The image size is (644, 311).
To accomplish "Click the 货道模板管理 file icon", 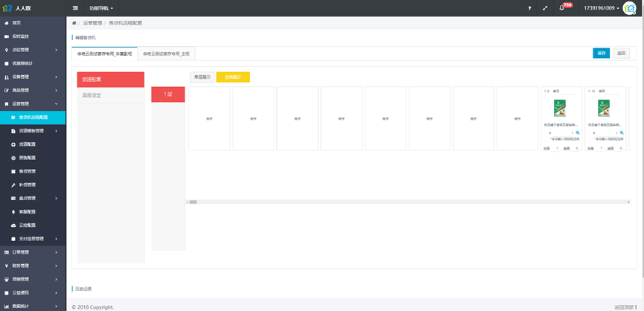I will coord(13,131).
